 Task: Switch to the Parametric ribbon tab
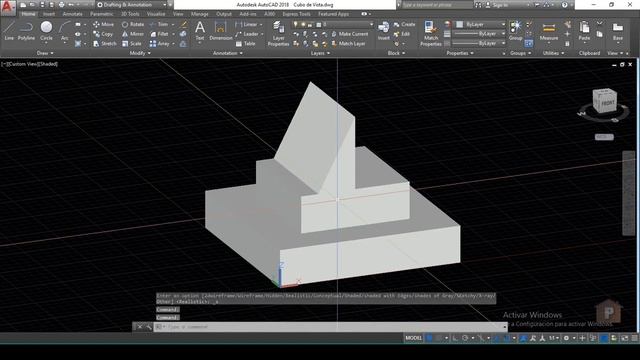[x=102, y=14]
